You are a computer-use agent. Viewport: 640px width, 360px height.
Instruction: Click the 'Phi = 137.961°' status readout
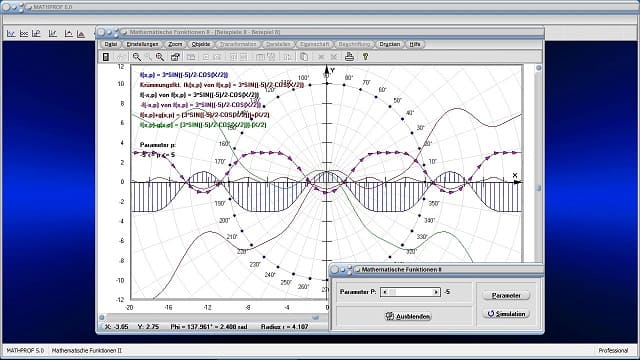pos(191,327)
